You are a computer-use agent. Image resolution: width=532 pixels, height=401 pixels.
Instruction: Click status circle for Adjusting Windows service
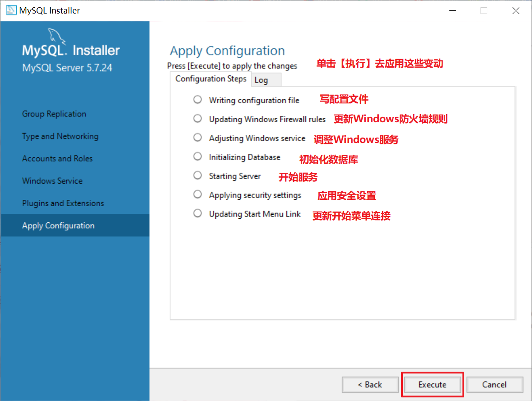[x=197, y=137]
